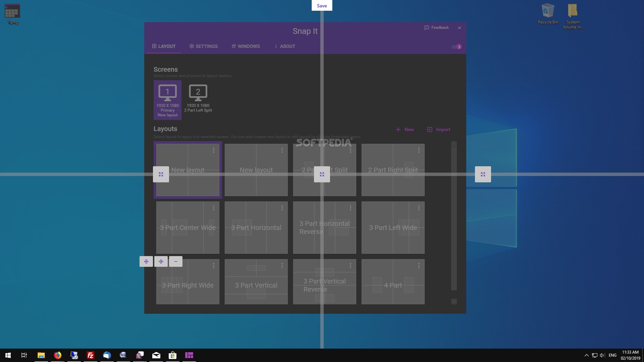Click the ENG language indicator
The image size is (644, 362).
[612, 355]
